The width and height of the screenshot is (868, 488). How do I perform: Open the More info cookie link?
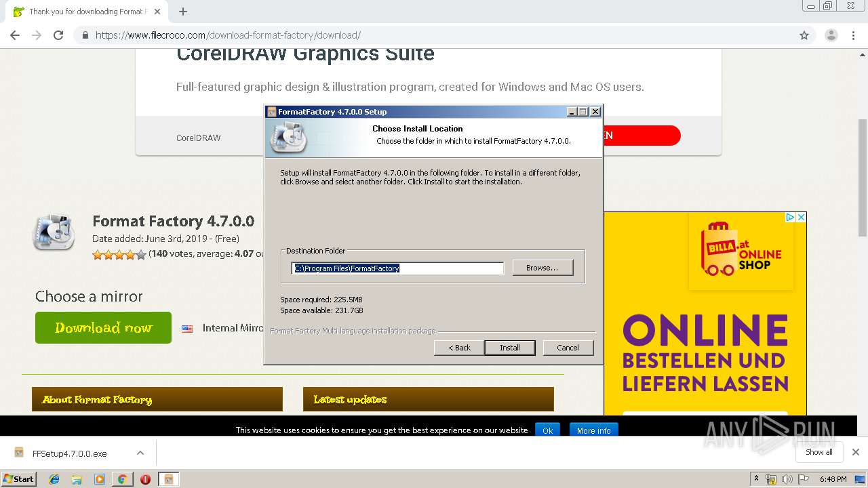click(x=594, y=430)
